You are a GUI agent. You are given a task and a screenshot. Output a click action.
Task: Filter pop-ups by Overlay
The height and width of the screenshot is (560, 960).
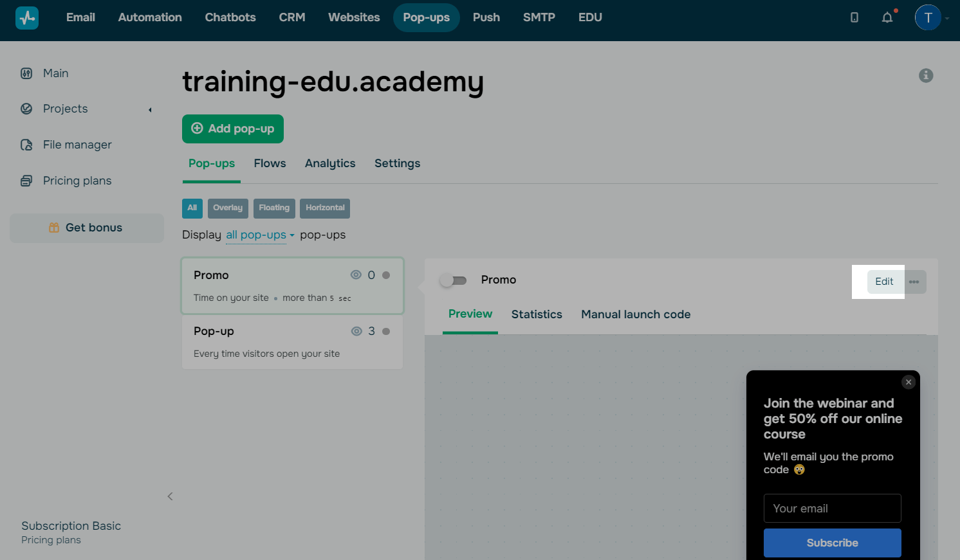coord(228,208)
